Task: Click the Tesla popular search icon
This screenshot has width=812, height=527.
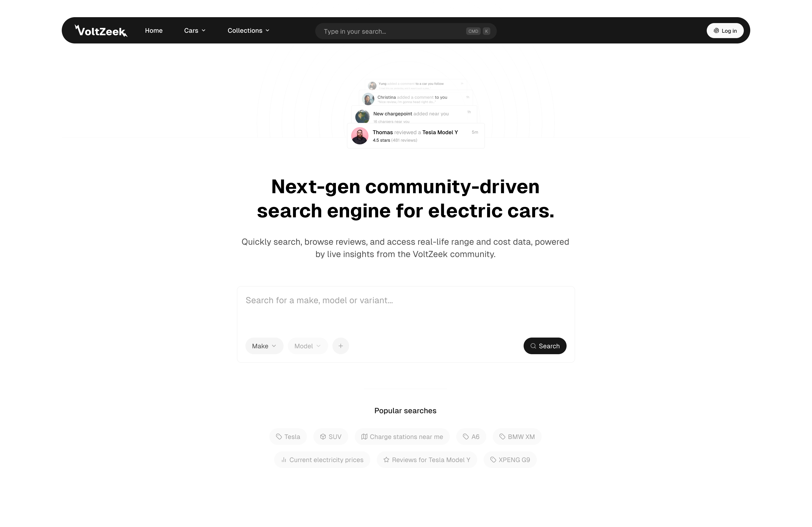Action: (279, 437)
